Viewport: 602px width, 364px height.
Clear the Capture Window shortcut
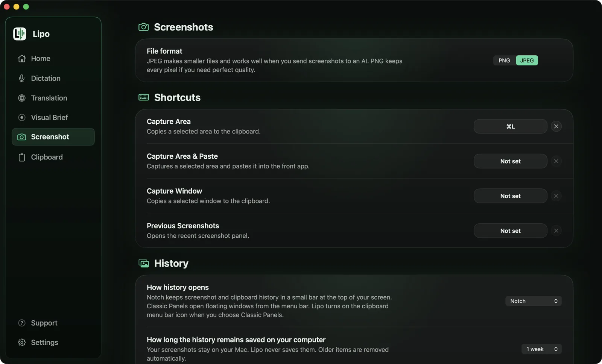[x=556, y=196]
